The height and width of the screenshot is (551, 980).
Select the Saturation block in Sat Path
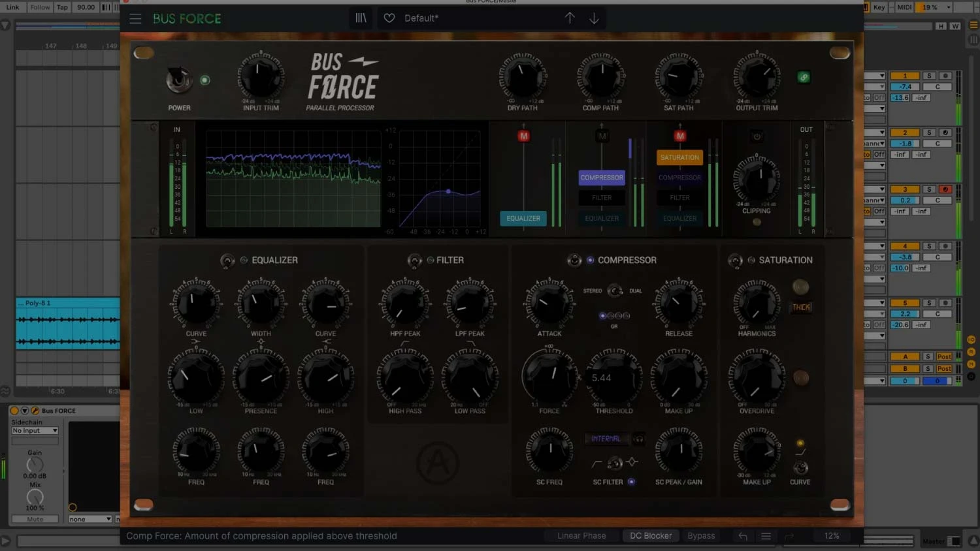[x=679, y=157]
